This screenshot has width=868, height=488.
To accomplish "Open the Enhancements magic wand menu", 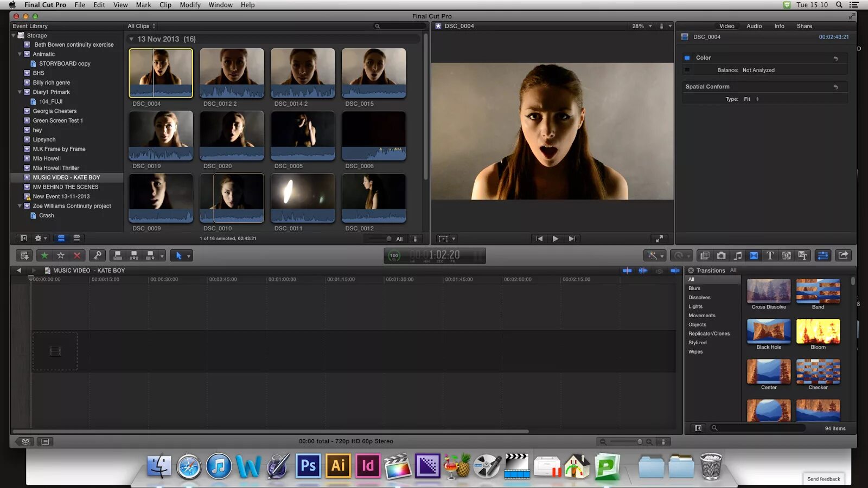I will tap(654, 255).
